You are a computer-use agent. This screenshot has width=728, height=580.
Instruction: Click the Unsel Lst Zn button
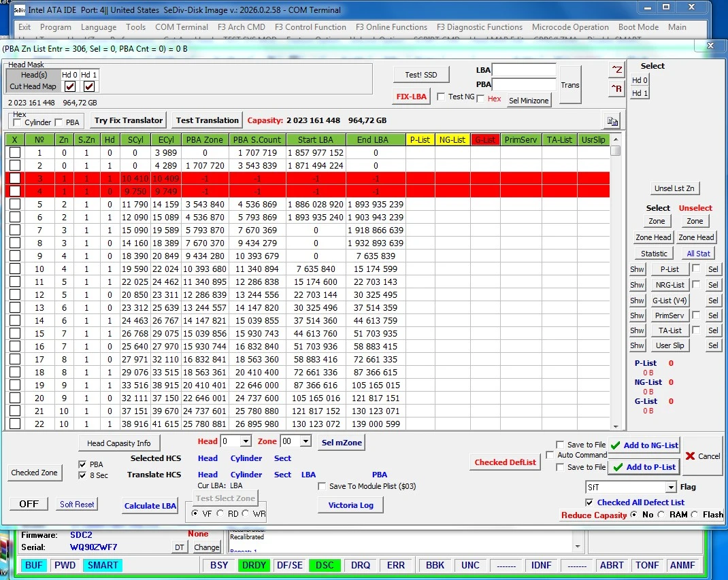click(x=674, y=188)
